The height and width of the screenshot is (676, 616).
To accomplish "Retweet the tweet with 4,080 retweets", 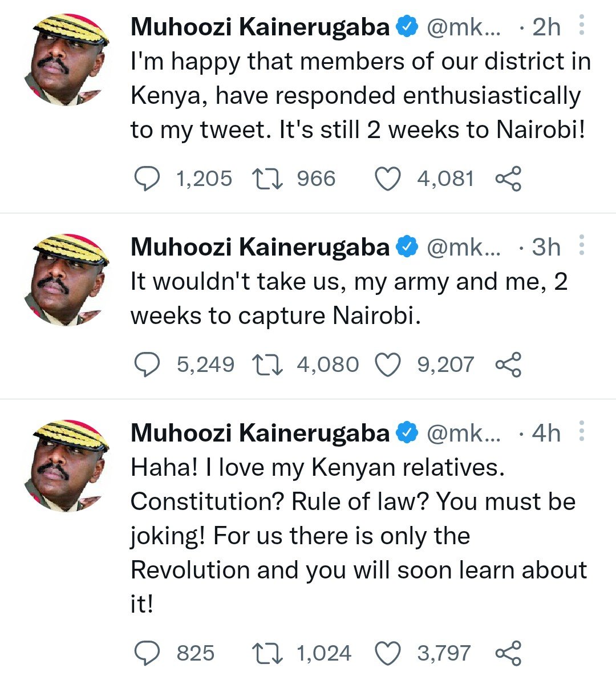I will tap(268, 365).
